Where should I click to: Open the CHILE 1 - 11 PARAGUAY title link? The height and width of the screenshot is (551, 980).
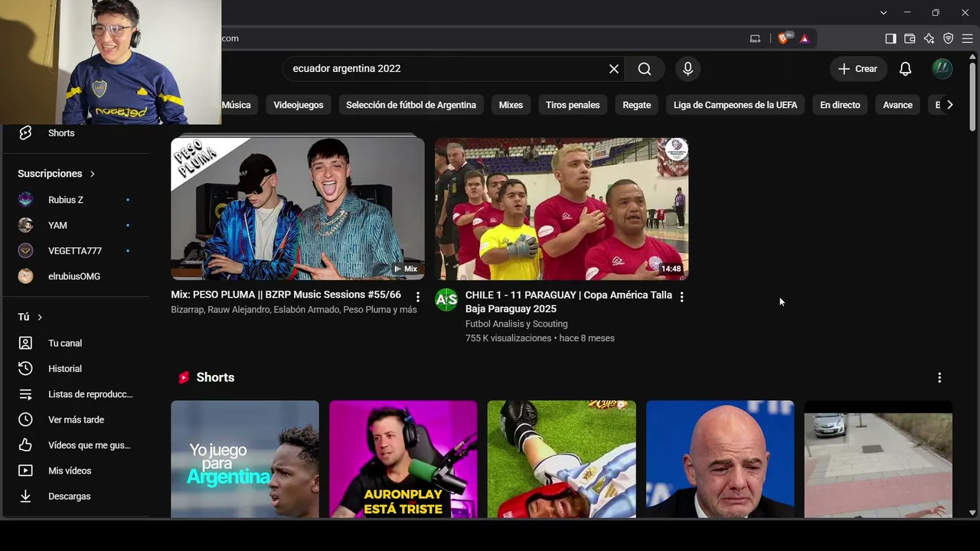point(569,302)
